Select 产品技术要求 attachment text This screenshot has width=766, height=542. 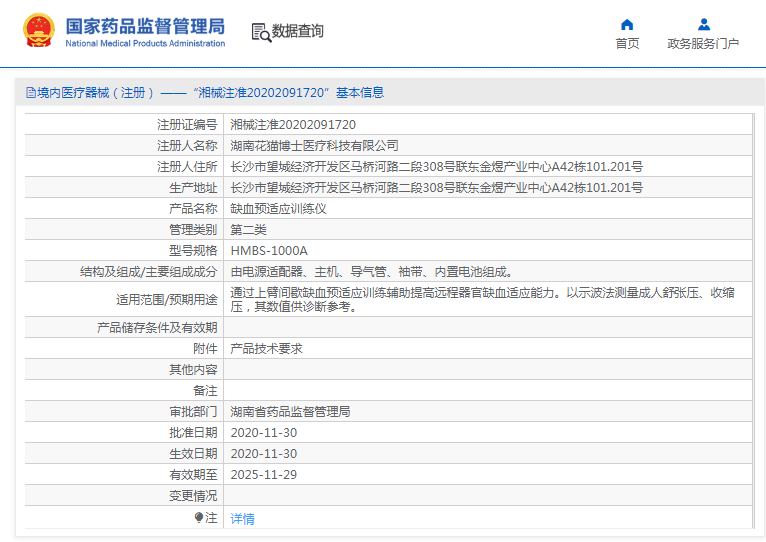coord(266,348)
